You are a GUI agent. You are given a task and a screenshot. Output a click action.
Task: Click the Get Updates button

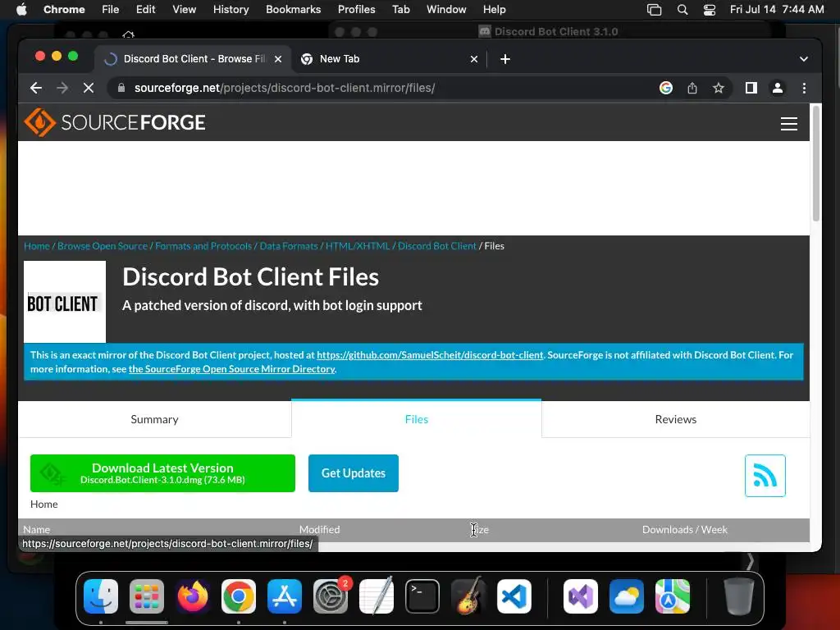(x=353, y=473)
